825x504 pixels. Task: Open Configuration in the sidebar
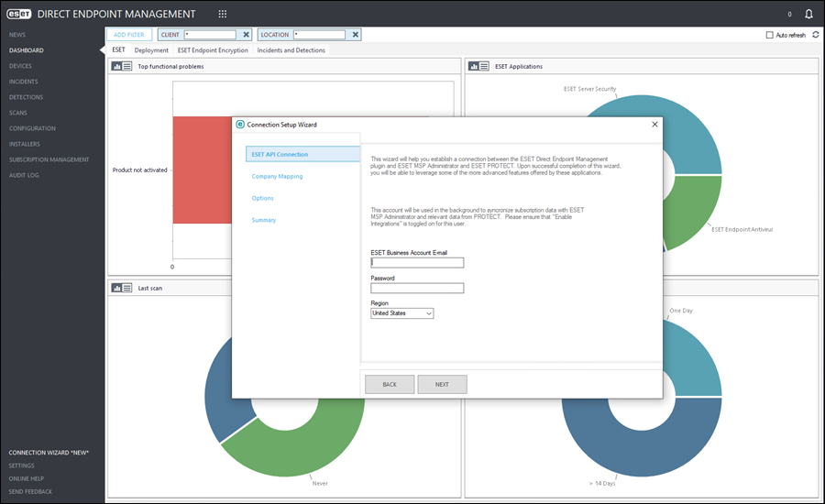click(x=32, y=128)
